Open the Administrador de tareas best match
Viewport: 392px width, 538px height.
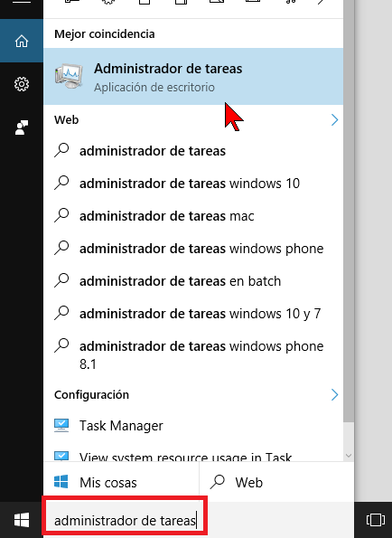193,77
